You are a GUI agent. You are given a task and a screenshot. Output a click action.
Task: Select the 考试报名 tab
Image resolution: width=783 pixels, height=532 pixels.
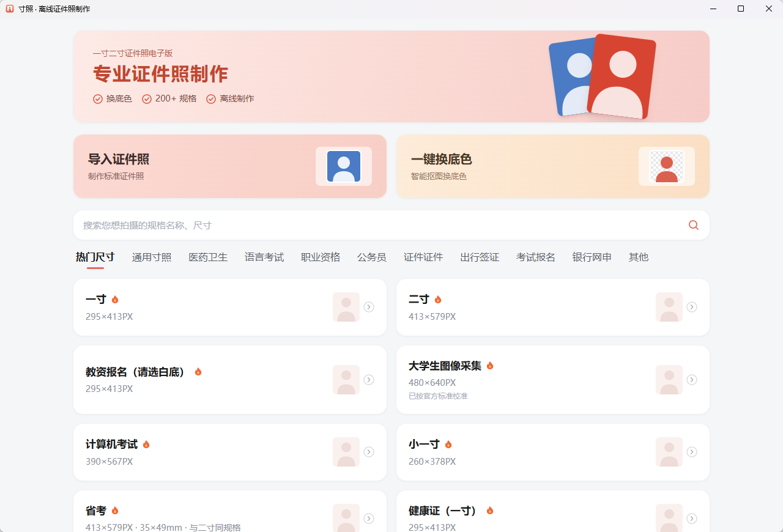pos(536,257)
